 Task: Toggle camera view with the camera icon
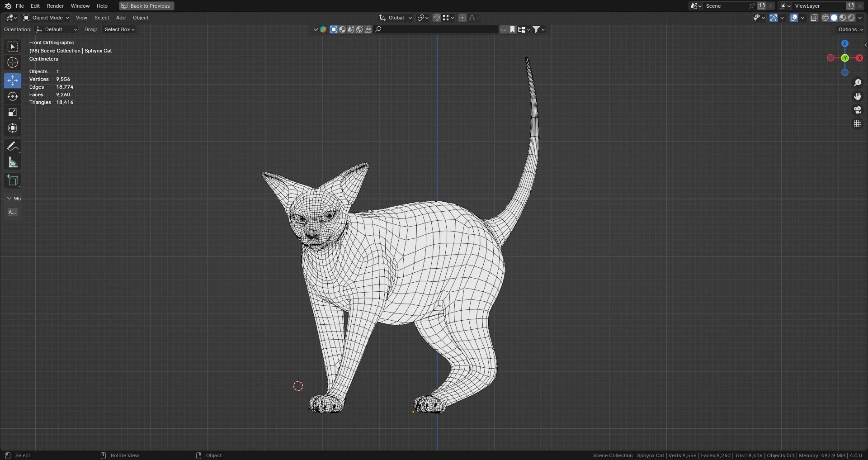[858, 110]
